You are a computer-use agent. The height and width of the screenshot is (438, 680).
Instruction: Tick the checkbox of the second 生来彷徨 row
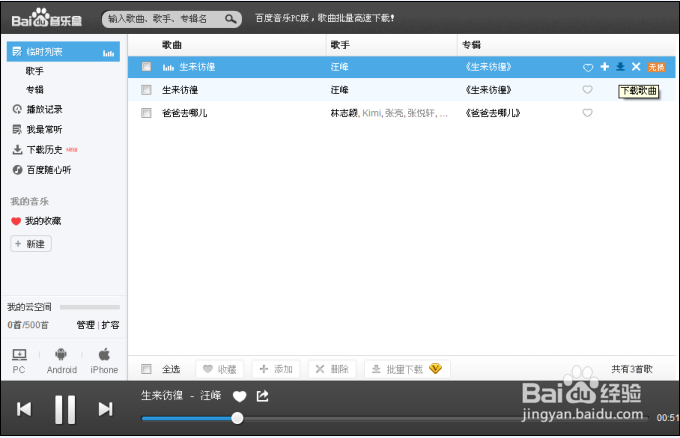tap(147, 90)
